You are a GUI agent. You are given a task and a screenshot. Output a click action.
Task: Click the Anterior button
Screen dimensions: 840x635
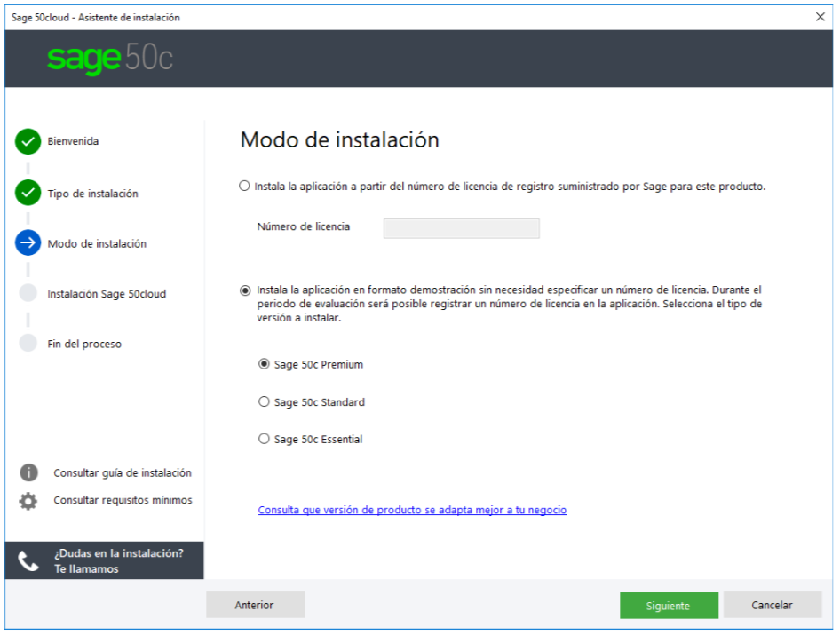click(255, 605)
